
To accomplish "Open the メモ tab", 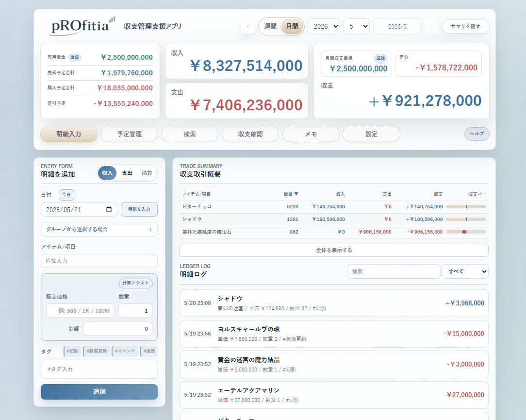I will tap(311, 134).
